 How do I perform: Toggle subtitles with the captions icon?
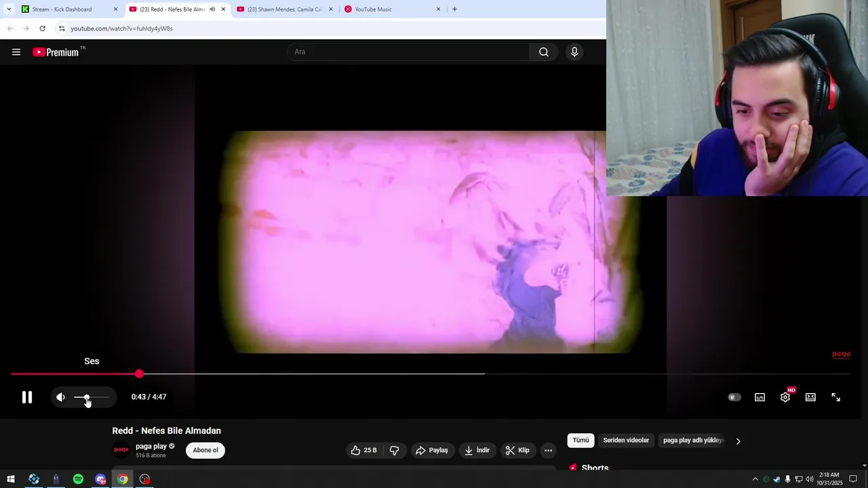pyautogui.click(x=760, y=397)
